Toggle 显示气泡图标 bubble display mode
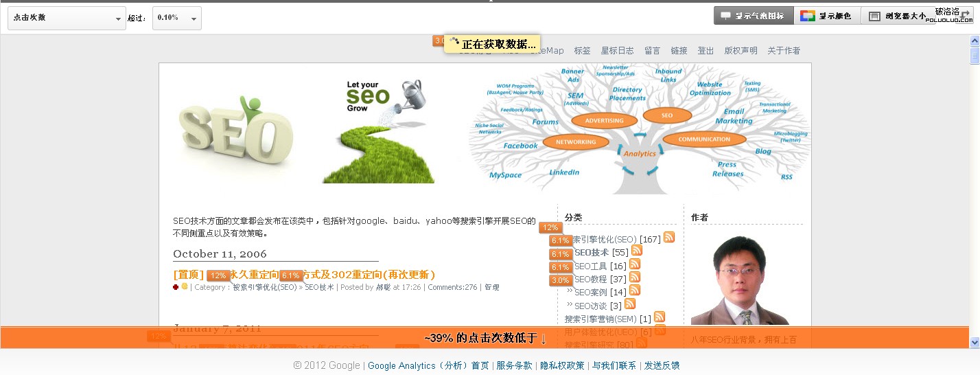Screen dimensions: 980x375 point(754,16)
